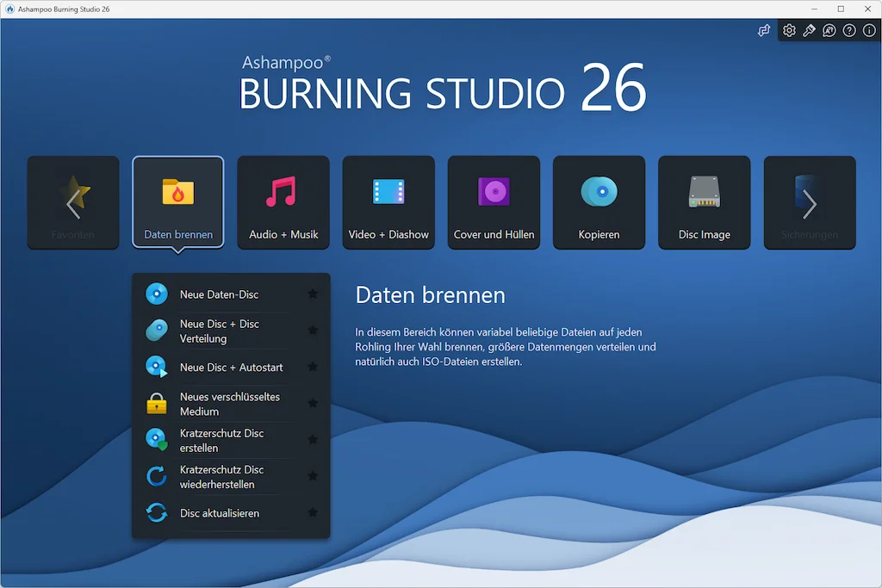Choose Kratzerschutz Disc erstellen
882x588 pixels.
[231, 440]
